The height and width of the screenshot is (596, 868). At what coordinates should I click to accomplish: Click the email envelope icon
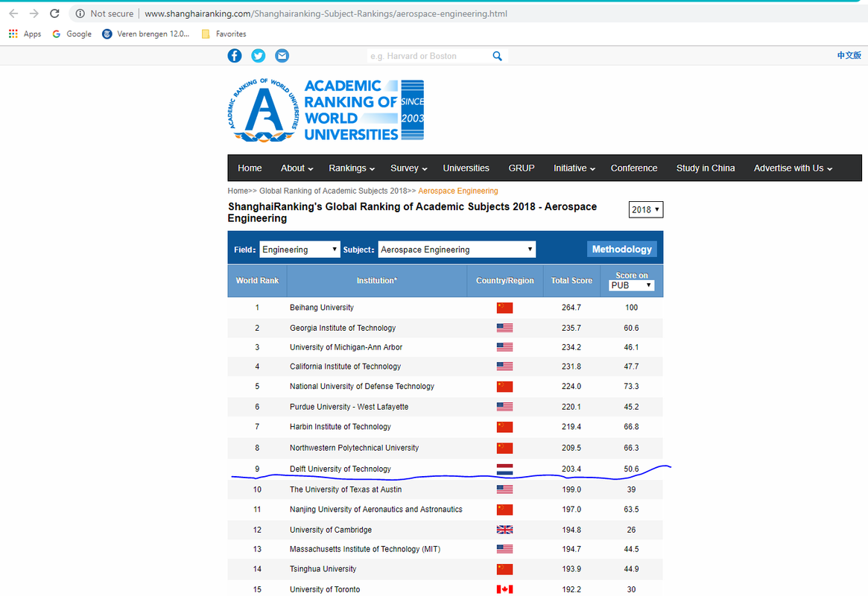tap(282, 56)
